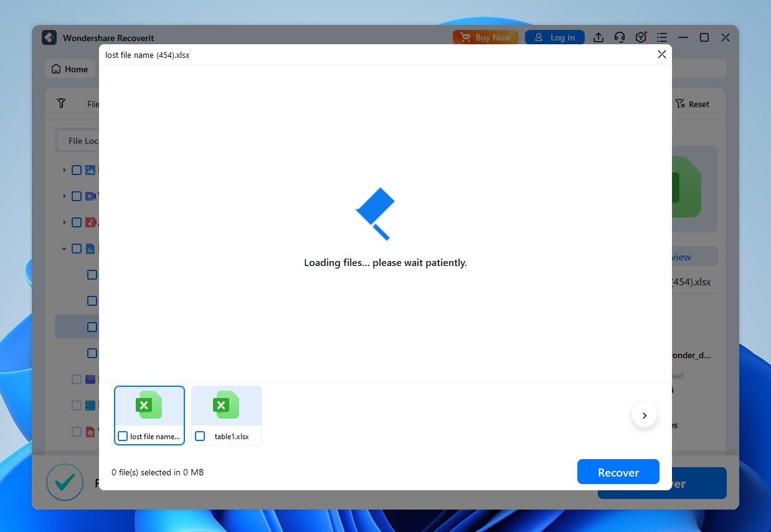Tick the checkbox in the highlighted tree row
Image resolution: width=771 pixels, height=532 pixels.
click(92, 327)
